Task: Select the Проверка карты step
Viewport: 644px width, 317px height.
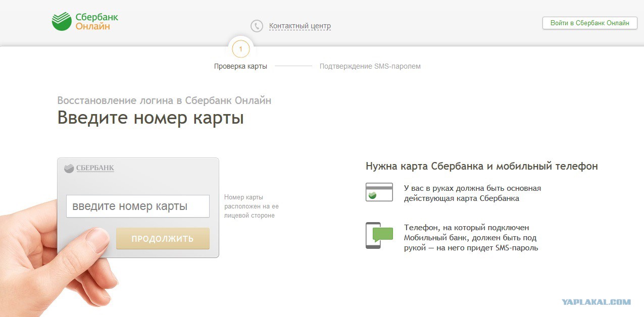Action: tap(240, 66)
